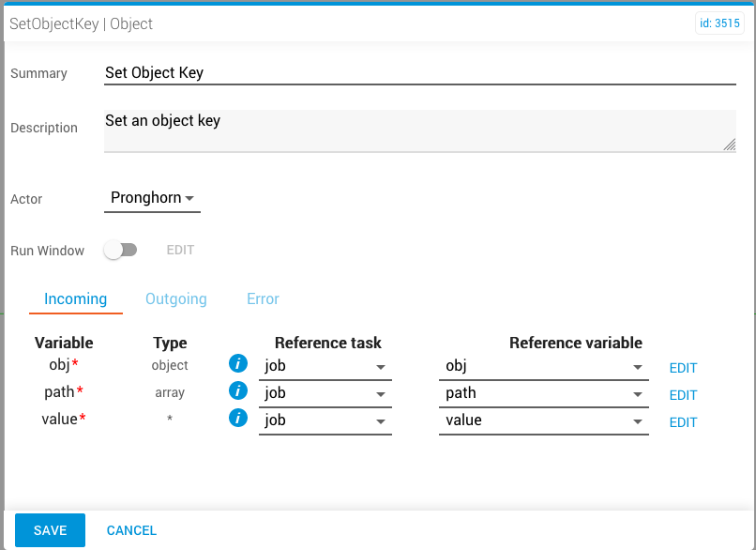This screenshot has width=756, height=550.
Task: Click EDIT link for value row
Action: 683,422
